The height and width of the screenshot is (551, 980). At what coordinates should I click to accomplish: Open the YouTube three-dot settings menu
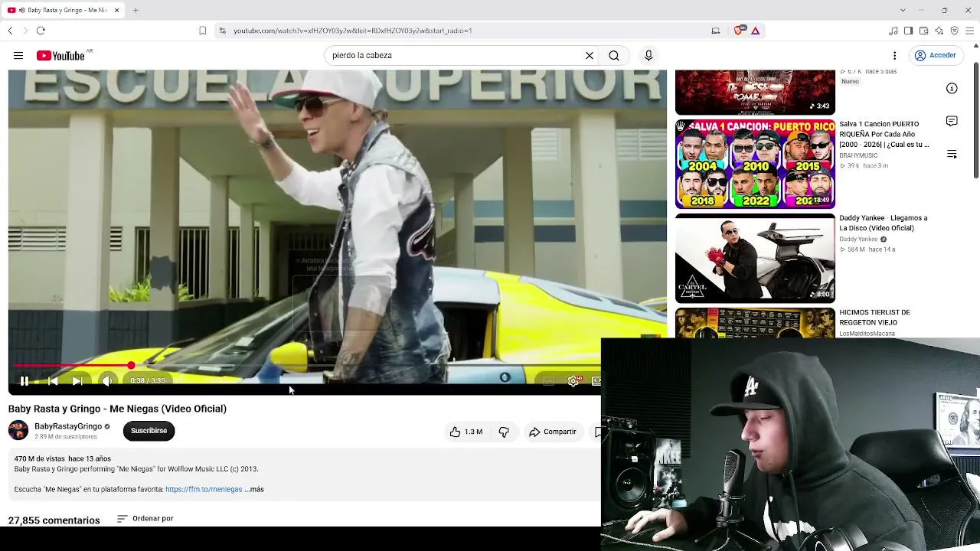click(x=894, y=55)
